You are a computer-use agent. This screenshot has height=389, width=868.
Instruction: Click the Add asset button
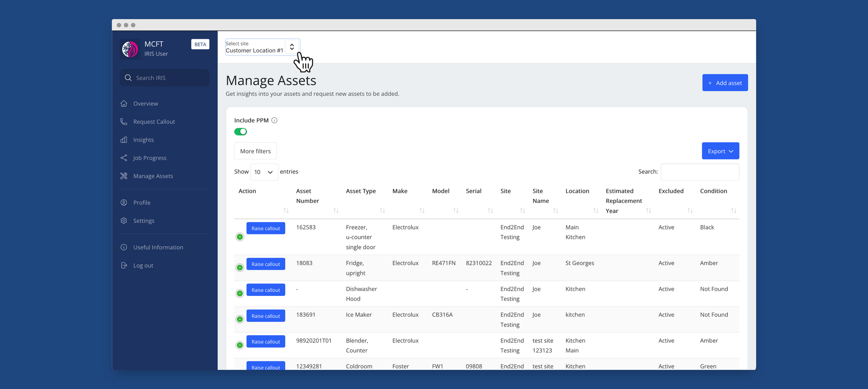(x=725, y=83)
